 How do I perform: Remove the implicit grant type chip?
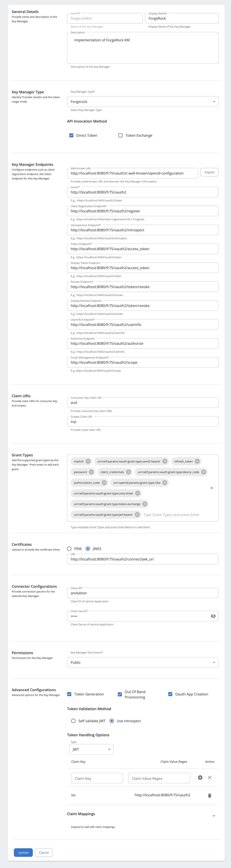pos(88,461)
